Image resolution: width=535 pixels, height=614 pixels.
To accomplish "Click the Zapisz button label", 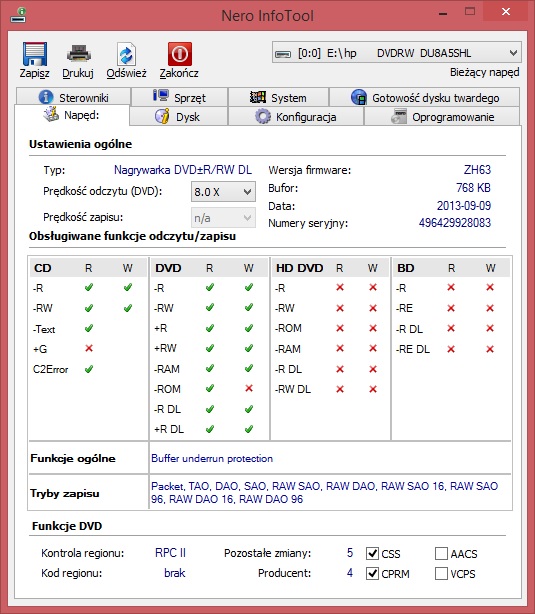I will (34, 74).
